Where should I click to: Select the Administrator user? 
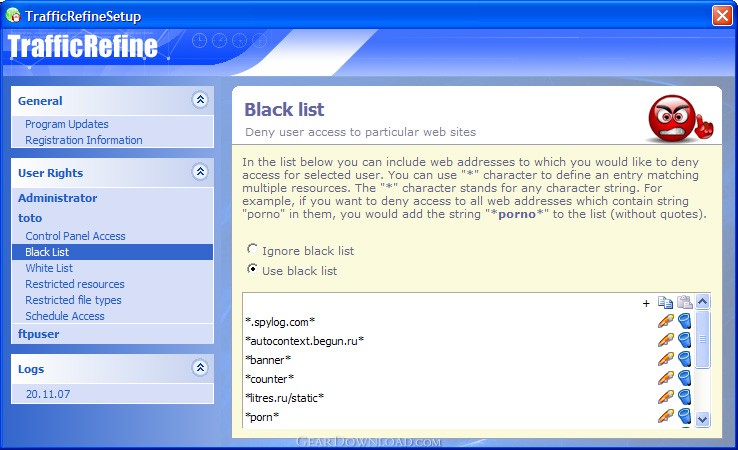pos(57,198)
